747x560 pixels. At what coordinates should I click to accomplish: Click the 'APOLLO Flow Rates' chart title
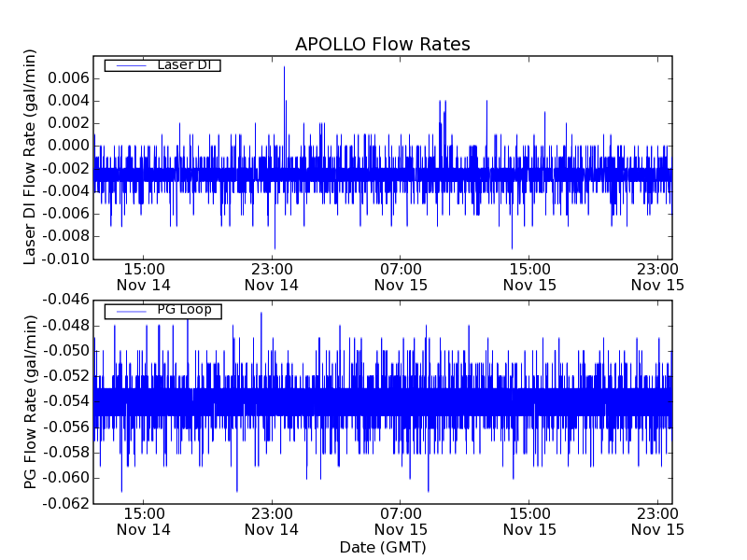(x=382, y=45)
